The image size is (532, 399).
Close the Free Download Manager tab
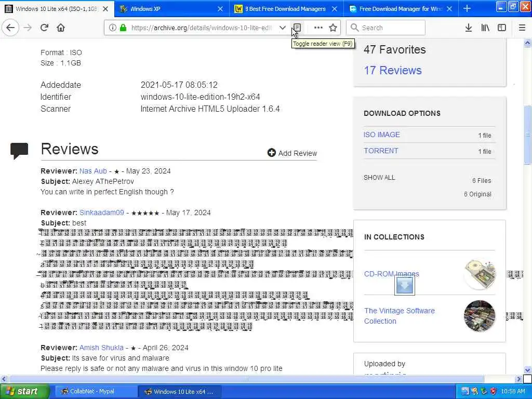[x=449, y=9]
